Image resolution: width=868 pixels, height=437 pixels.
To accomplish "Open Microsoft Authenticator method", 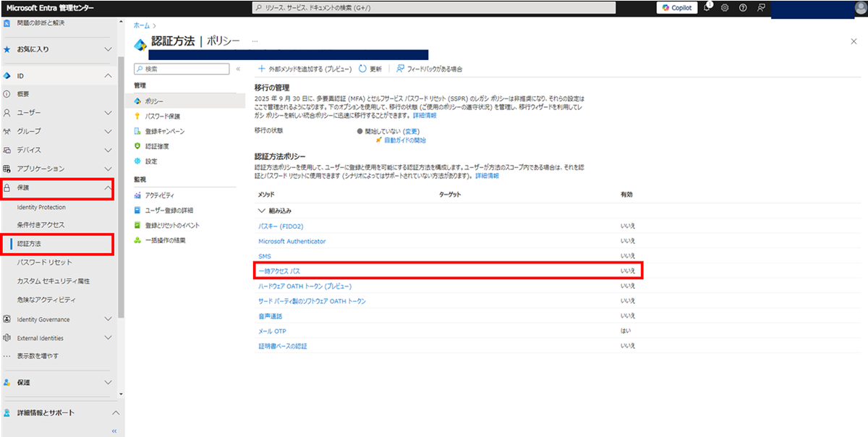I will coord(292,241).
